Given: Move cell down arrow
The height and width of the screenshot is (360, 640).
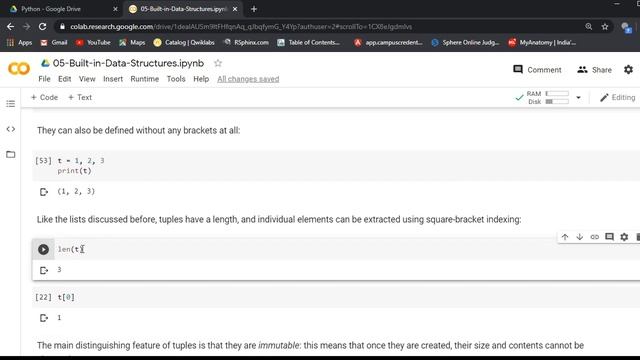Looking at the screenshot, I should [x=580, y=237].
